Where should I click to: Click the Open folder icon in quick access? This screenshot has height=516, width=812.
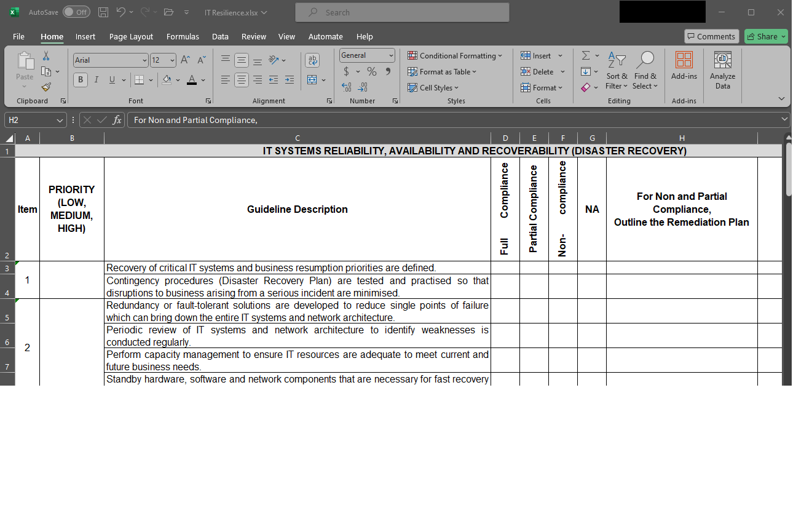(169, 12)
